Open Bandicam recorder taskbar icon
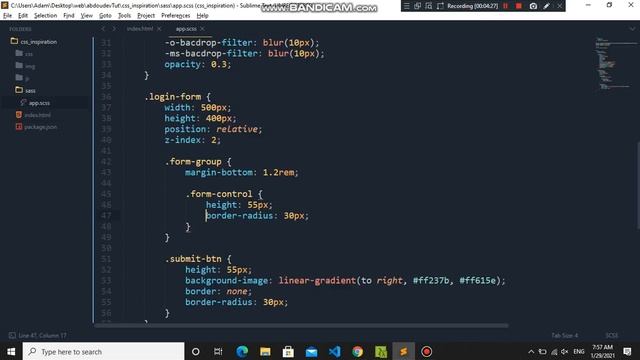This screenshot has width=640, height=360. [x=427, y=351]
